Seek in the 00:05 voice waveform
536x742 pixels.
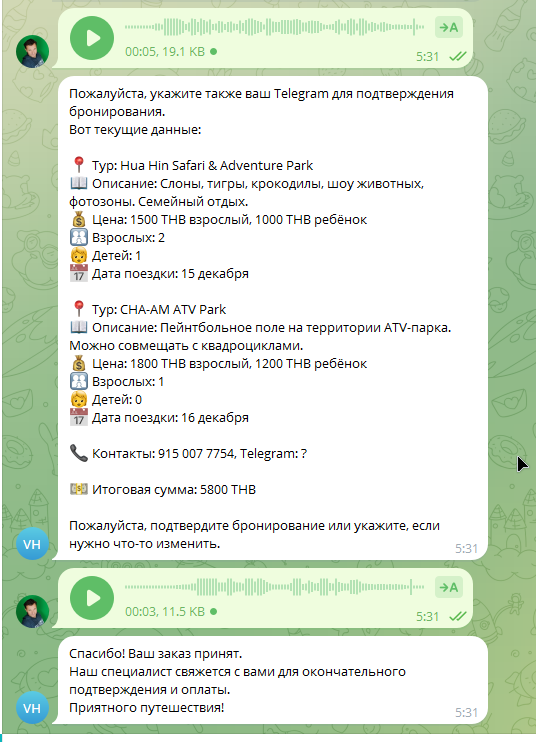pyautogui.click(x=274, y=27)
